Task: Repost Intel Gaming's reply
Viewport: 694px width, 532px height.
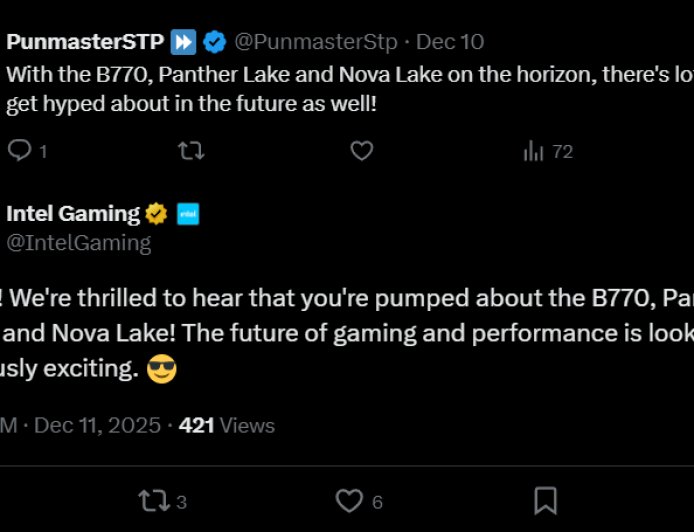Action: coord(155,501)
